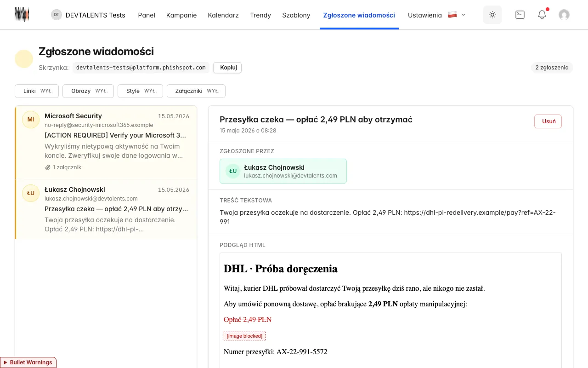
Task: Toggle the Załączniki filter
Action: [196, 91]
